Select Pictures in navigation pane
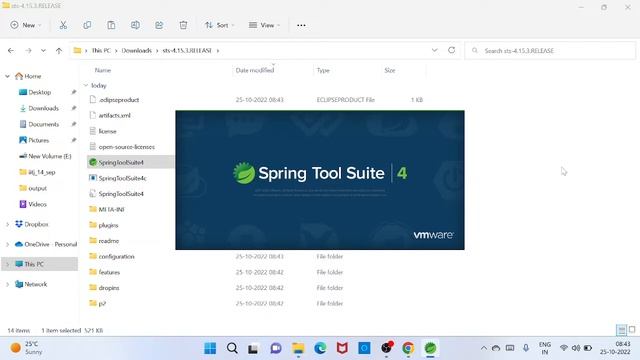Viewport: 640px width, 360px height. pos(38,140)
